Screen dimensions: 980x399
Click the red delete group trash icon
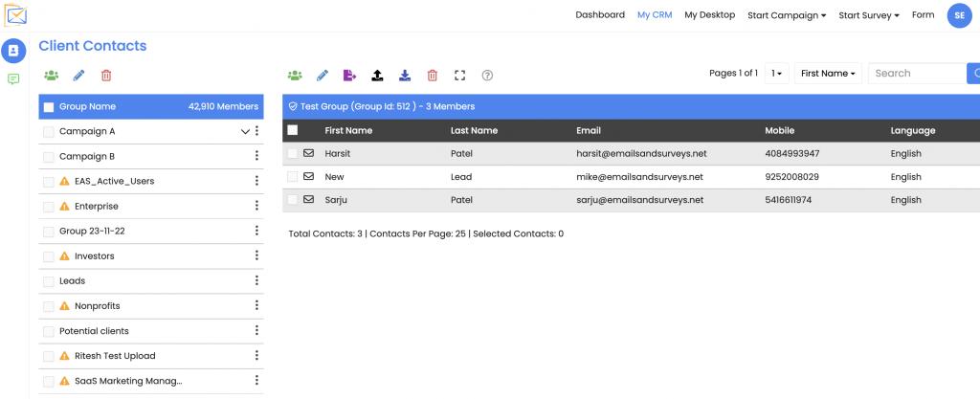(x=106, y=75)
